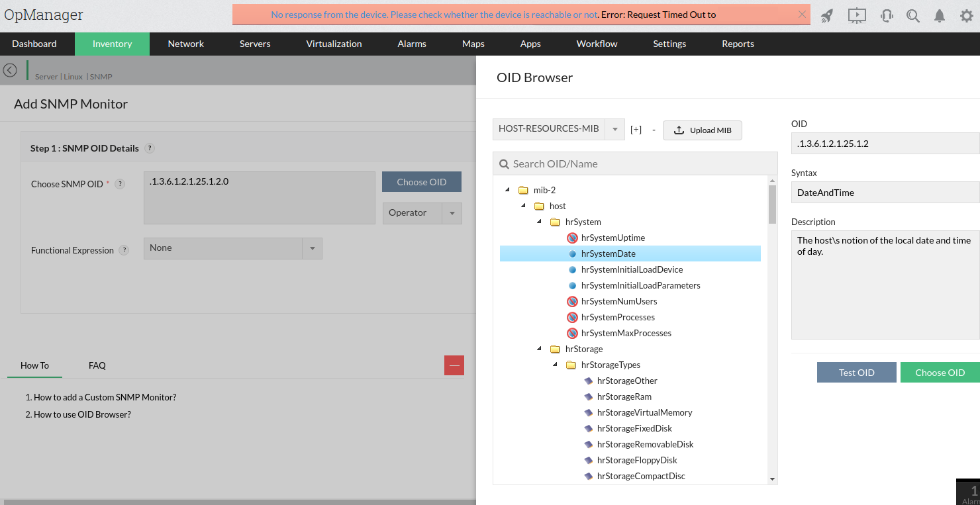This screenshot has width=980, height=505.
Task: Click help icon next to Functional Expression
Action: point(124,250)
